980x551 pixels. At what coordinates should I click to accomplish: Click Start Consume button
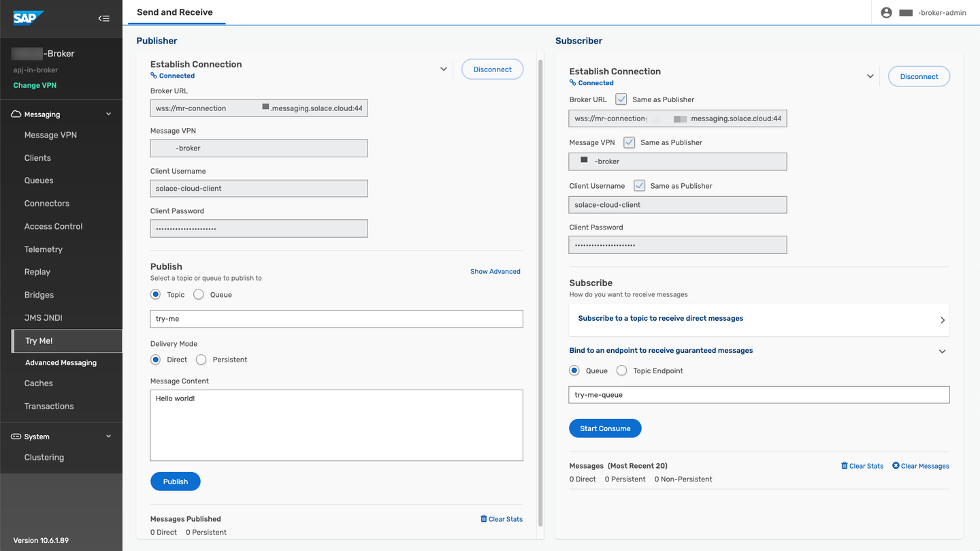[605, 428]
